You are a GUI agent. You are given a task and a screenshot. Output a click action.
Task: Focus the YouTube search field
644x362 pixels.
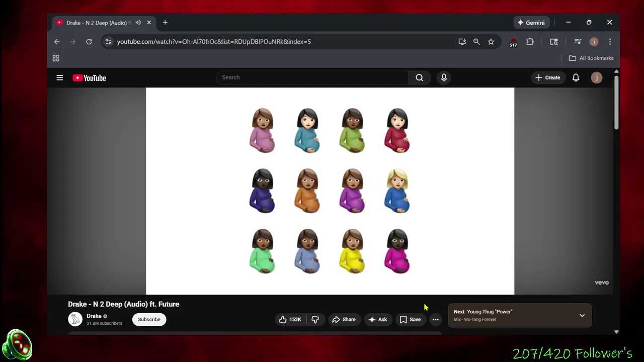tap(312, 77)
